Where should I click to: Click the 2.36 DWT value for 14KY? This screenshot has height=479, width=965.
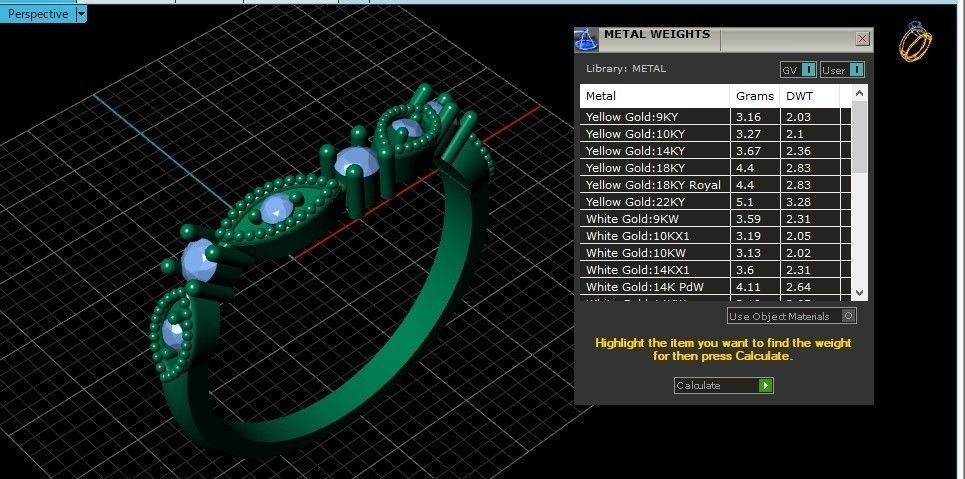click(798, 151)
